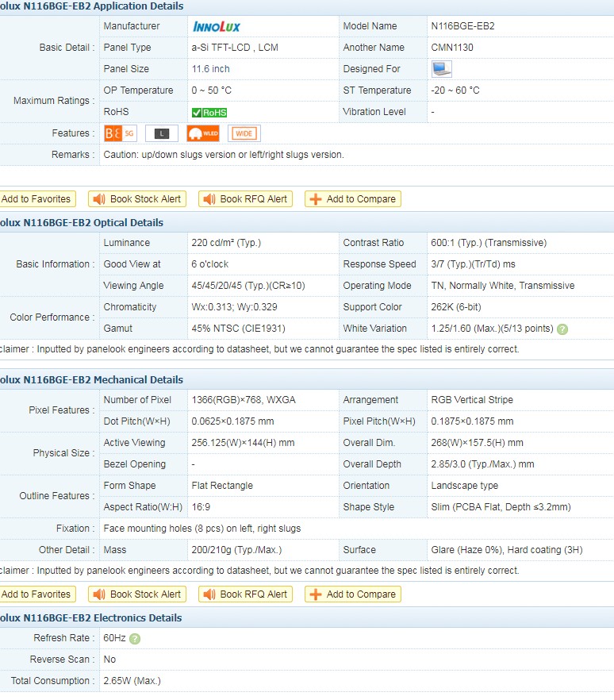Click the 'Glare (Haze 0%), Hard coating (3H)' surface
Viewport: 614px width, 700px height.
[x=507, y=549]
